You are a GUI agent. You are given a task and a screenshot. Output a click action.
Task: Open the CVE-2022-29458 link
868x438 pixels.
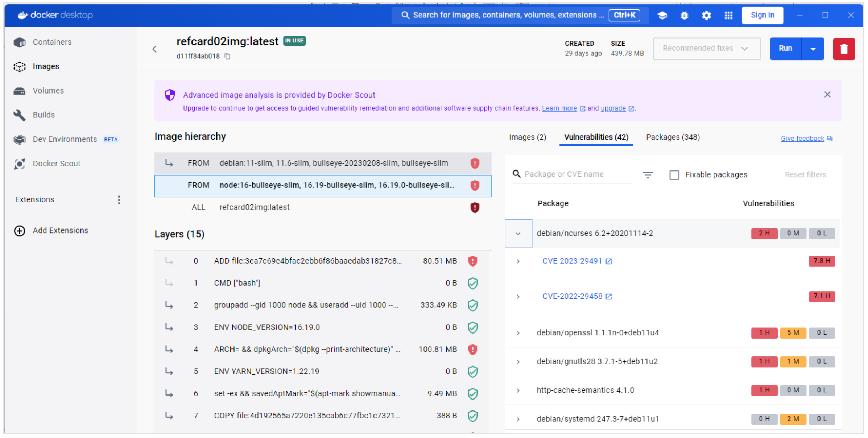coord(572,296)
